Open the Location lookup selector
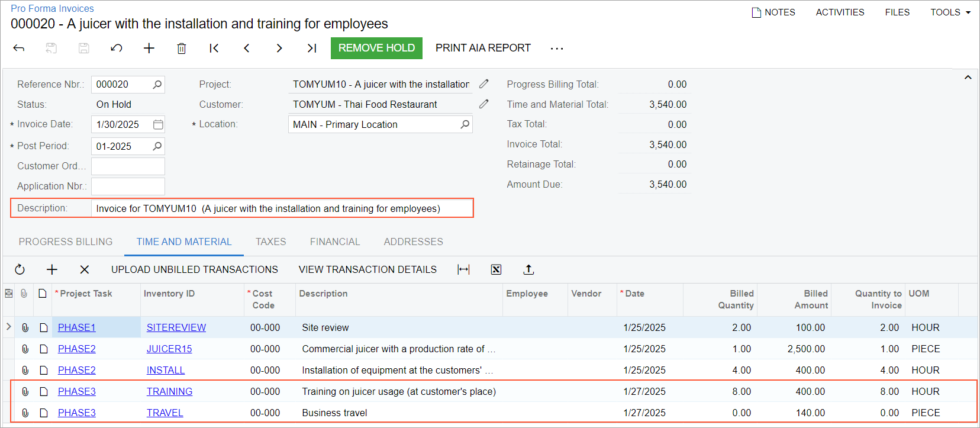Viewport: 980px width, 428px height. point(465,124)
